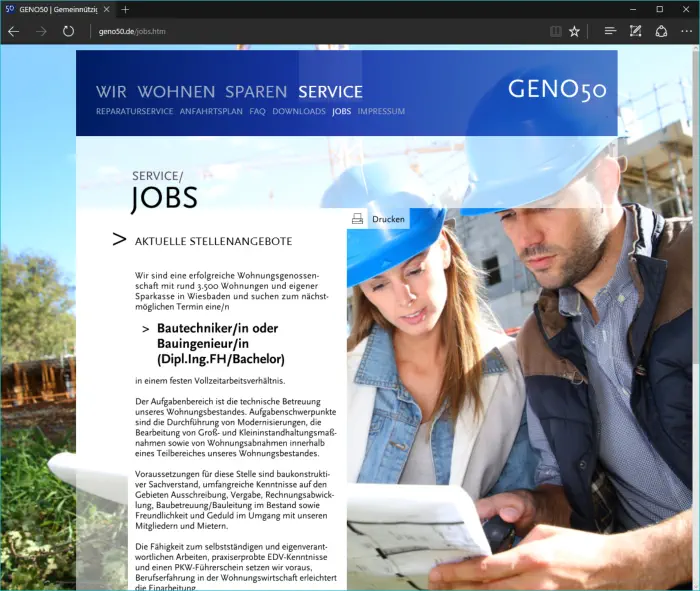Open the More actions ellipsis menu
This screenshot has width=700, height=591.
pyautogui.click(x=686, y=31)
